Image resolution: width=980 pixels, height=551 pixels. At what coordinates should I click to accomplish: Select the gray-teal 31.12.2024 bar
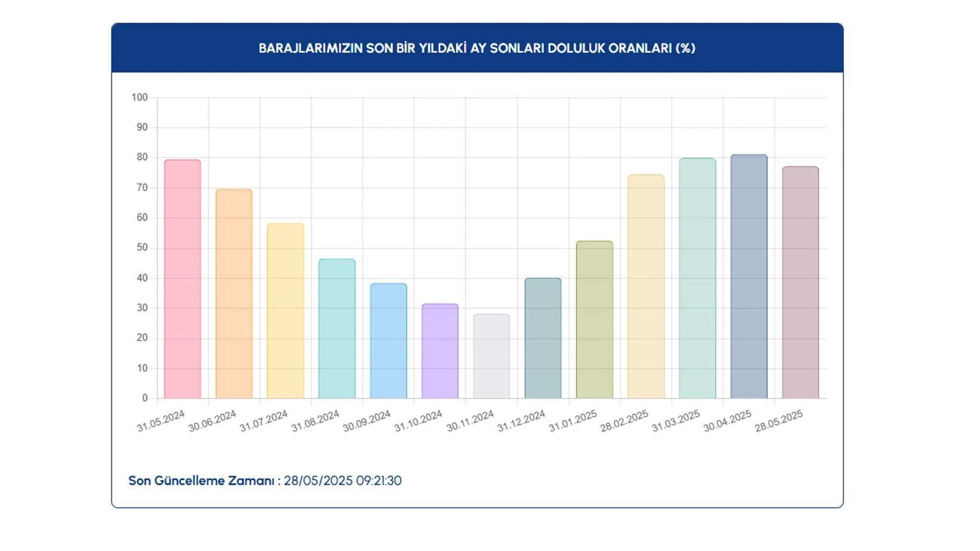click(543, 339)
